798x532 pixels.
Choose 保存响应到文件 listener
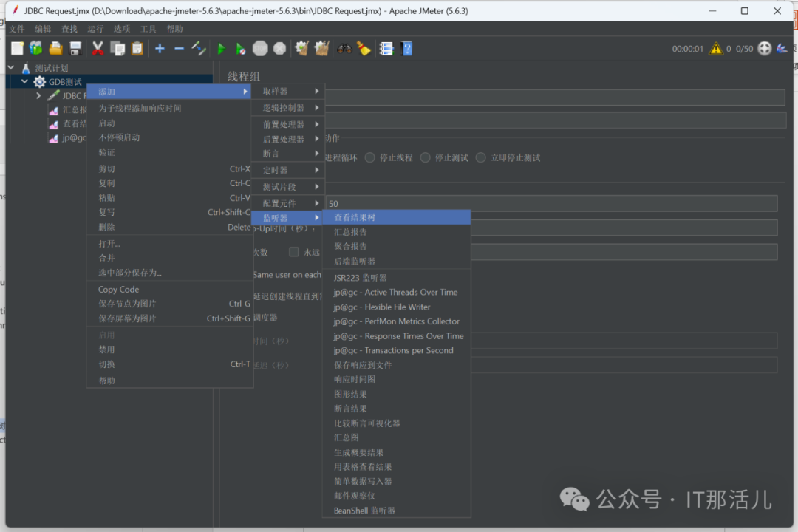pos(397,365)
